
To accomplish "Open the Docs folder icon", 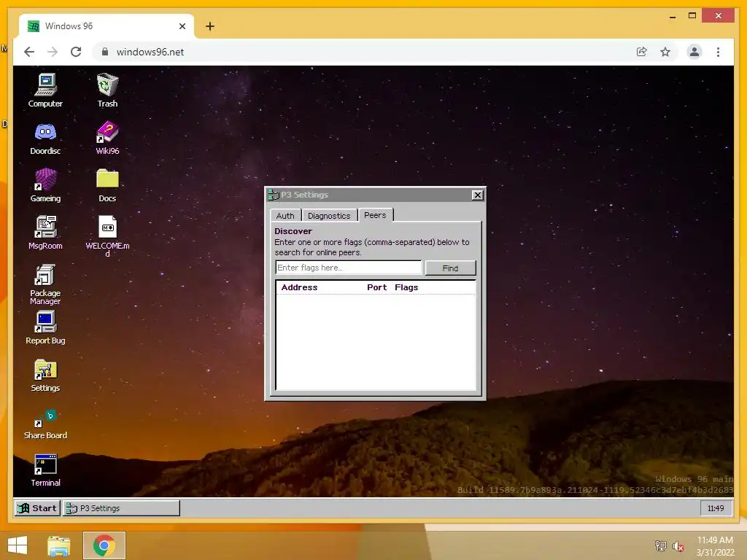I will [107, 186].
